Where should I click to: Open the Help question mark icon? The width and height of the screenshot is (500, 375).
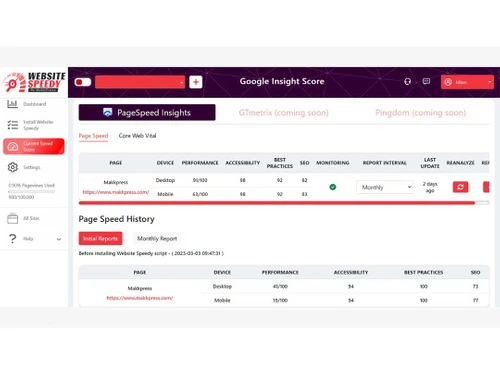pos(13,238)
